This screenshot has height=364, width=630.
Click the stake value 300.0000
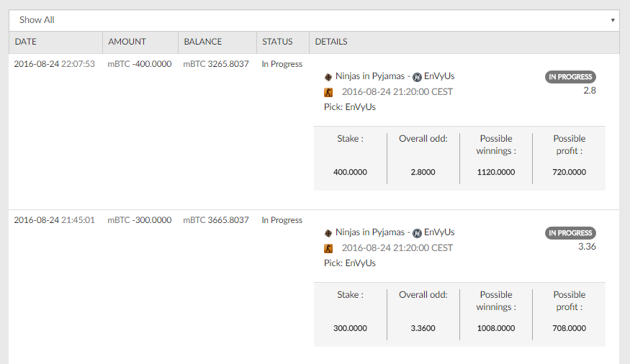[x=350, y=328]
